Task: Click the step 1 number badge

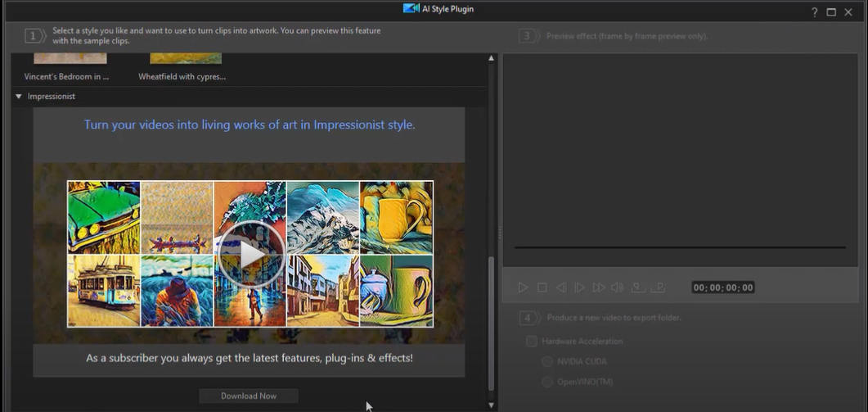Action: (34, 36)
